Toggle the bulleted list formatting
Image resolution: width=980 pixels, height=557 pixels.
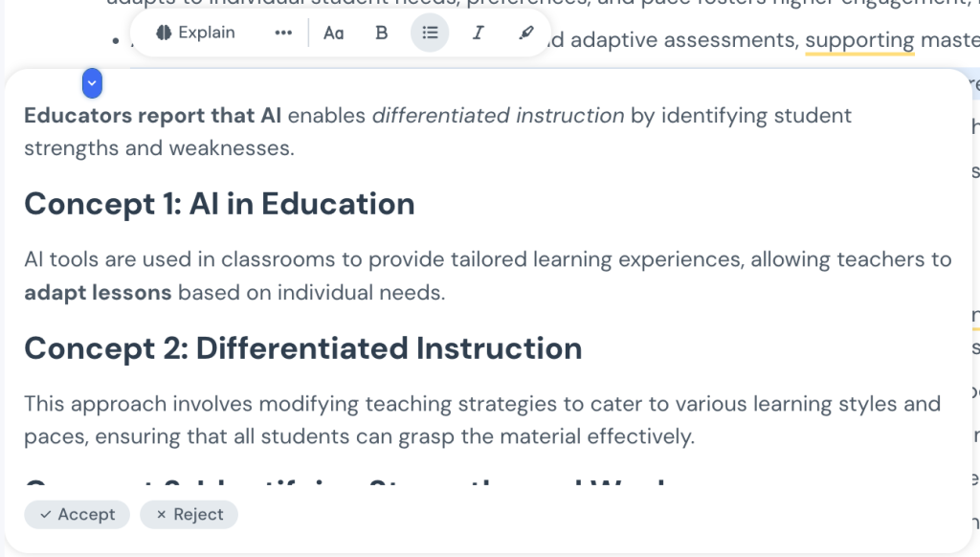(x=430, y=33)
